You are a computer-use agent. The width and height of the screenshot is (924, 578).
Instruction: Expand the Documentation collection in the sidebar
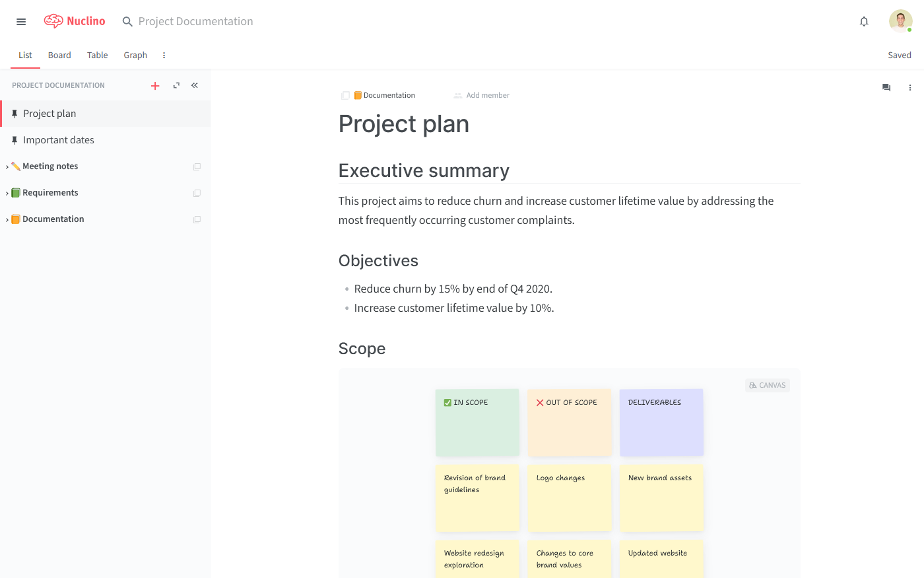pyautogui.click(x=7, y=220)
